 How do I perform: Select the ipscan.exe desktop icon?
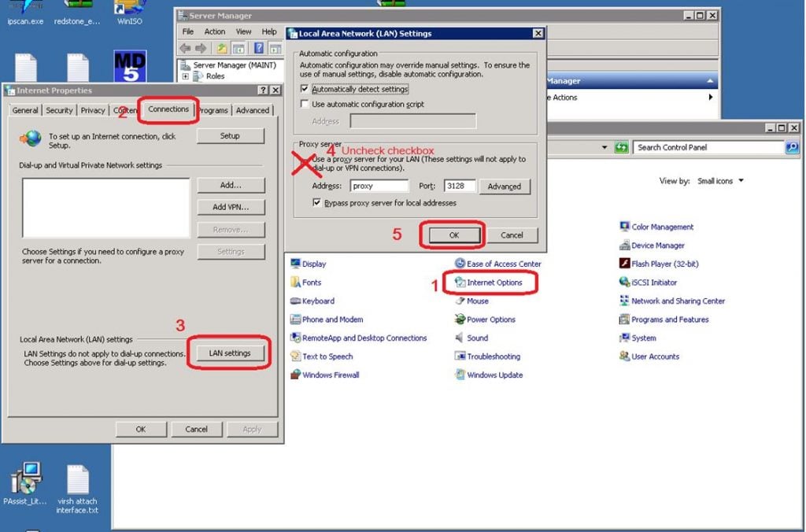point(26,13)
